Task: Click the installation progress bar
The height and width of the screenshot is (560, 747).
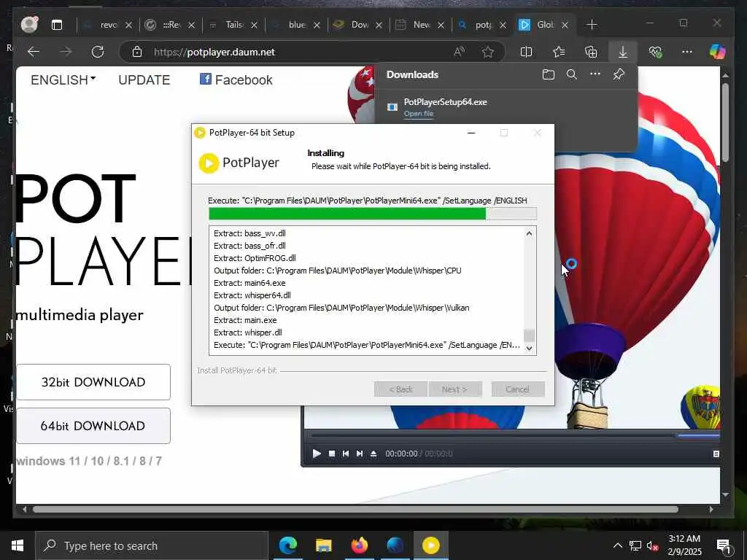Action: tap(373, 214)
